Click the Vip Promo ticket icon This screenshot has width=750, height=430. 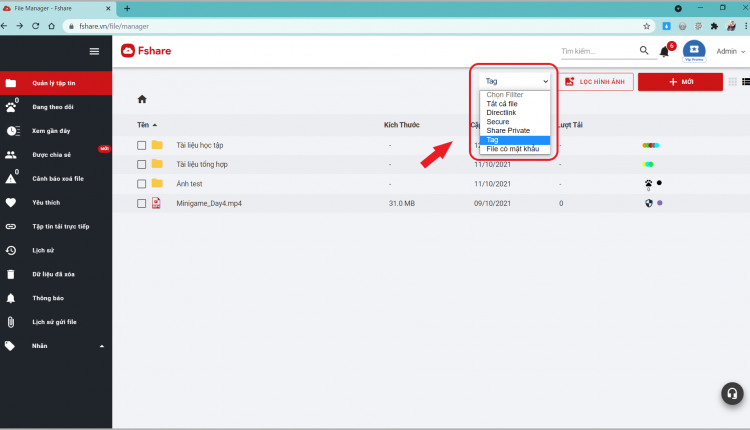tap(694, 51)
